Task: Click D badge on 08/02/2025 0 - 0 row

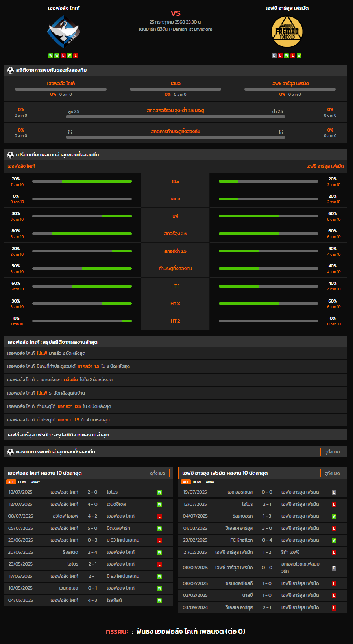Action: (334, 568)
